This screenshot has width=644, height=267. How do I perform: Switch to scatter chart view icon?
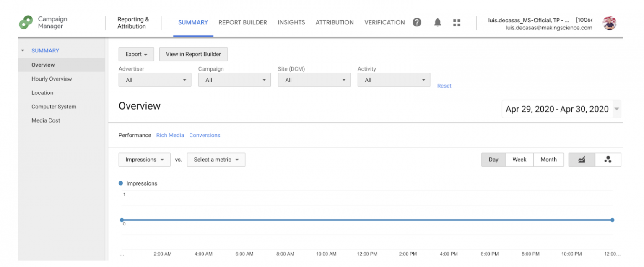(x=608, y=160)
